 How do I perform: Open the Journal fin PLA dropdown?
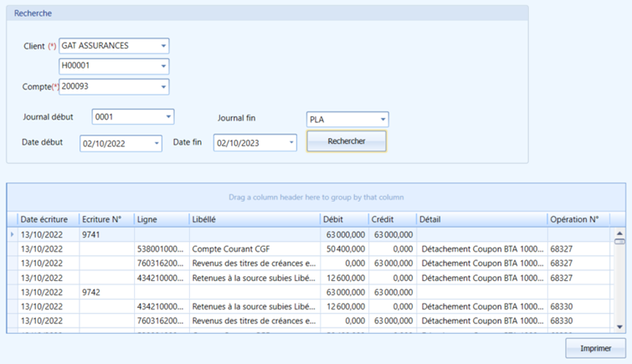[383, 120]
